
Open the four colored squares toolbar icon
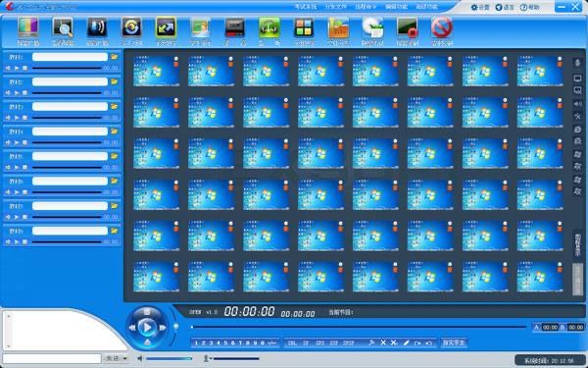pos(304,28)
